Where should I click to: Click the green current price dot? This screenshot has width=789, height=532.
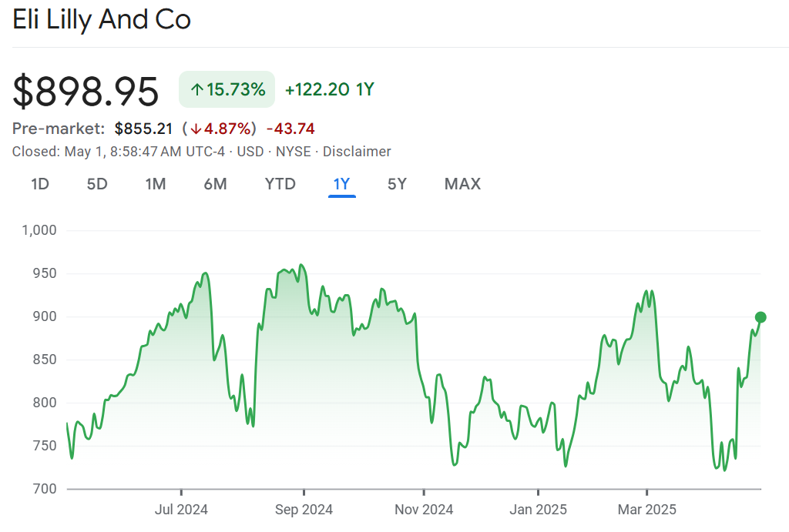pos(760,317)
